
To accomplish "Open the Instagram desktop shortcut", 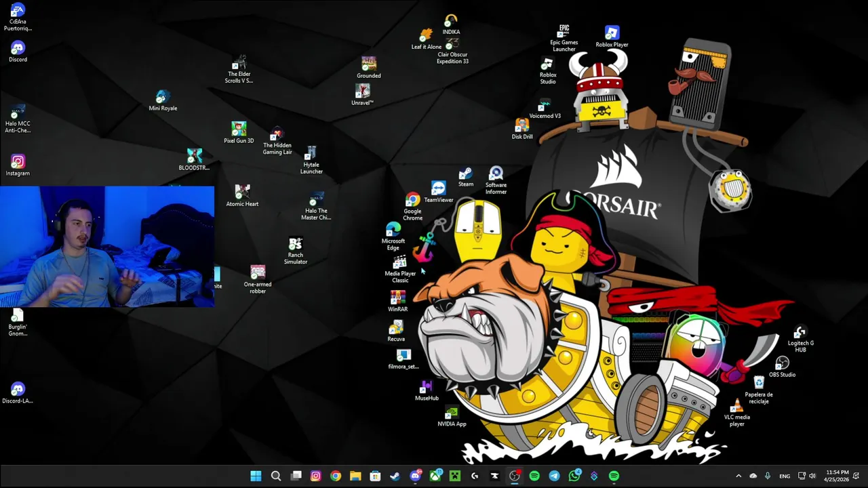I will point(18,165).
